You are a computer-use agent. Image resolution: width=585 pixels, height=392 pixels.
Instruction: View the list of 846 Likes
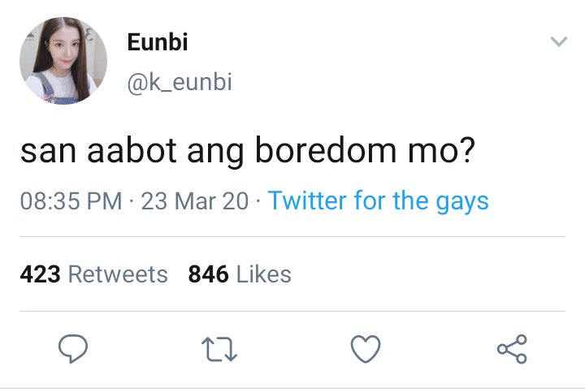pyautogui.click(x=240, y=274)
